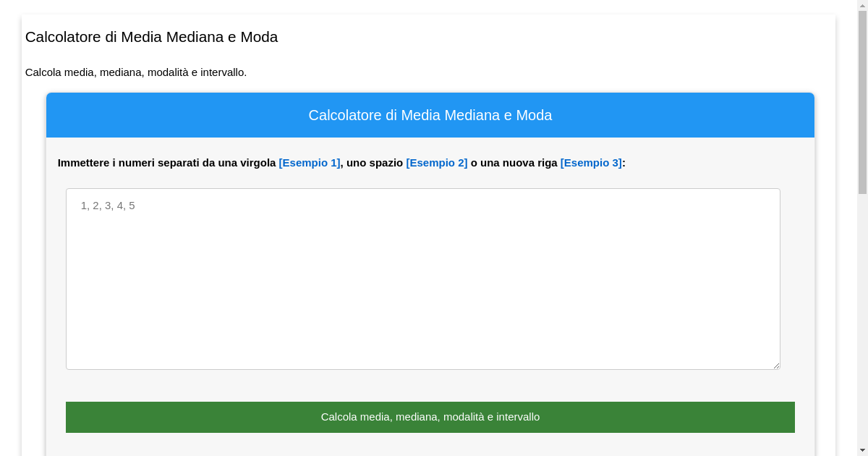Click the placeholder text '1, 2, 3, 4, 5'
The height and width of the screenshot is (456, 868).
pos(106,206)
